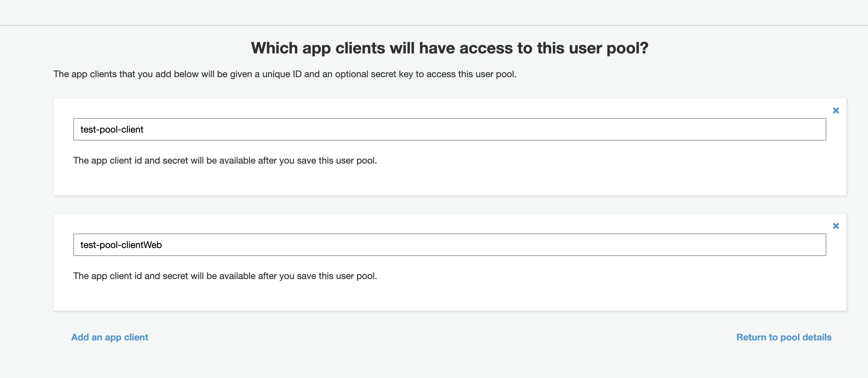Place cursor after 'Web' in second field
Image resolution: width=868 pixels, height=378 pixels.
point(163,245)
